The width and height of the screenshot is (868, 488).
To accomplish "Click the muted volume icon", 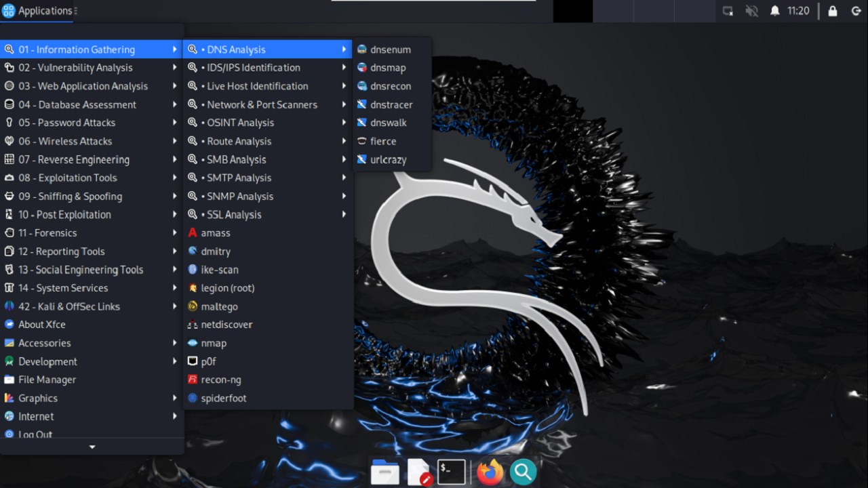I will 751,11.
